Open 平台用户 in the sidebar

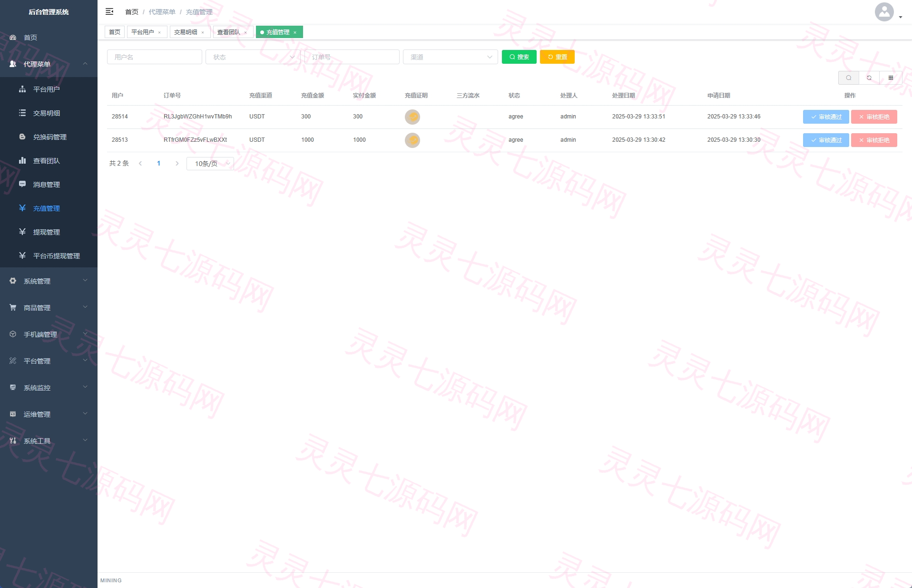click(x=49, y=89)
